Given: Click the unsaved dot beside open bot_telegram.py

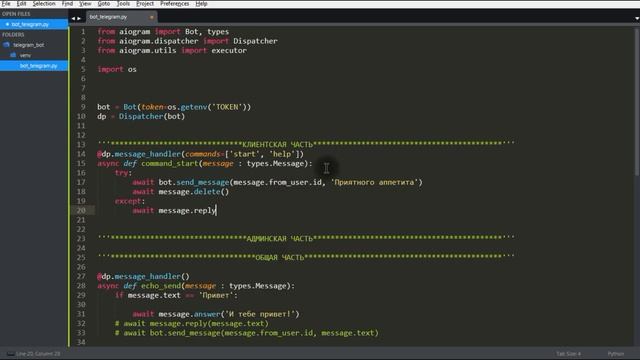Looking at the screenshot, I should click(7, 24).
